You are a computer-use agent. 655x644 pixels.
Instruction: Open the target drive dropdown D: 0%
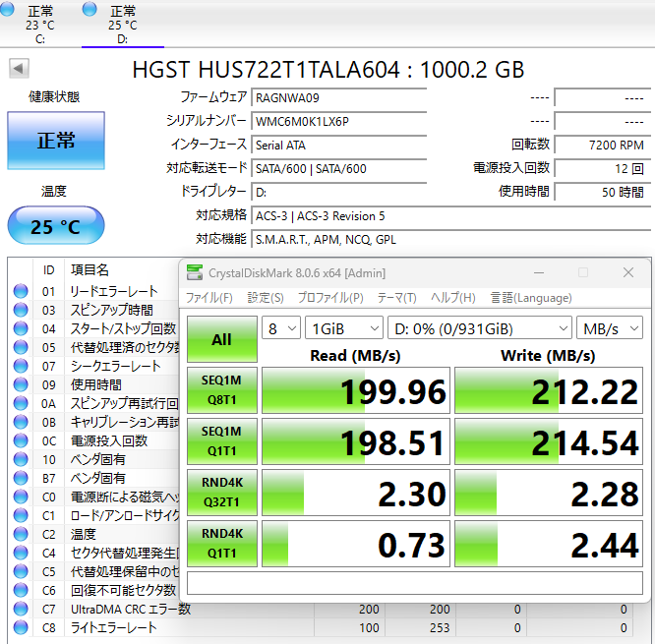point(480,328)
